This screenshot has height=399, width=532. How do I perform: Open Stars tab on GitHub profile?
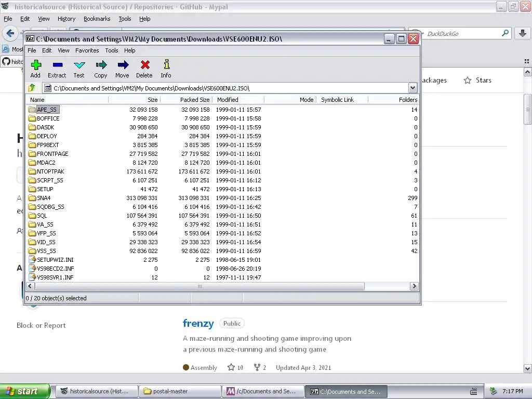[478, 81]
